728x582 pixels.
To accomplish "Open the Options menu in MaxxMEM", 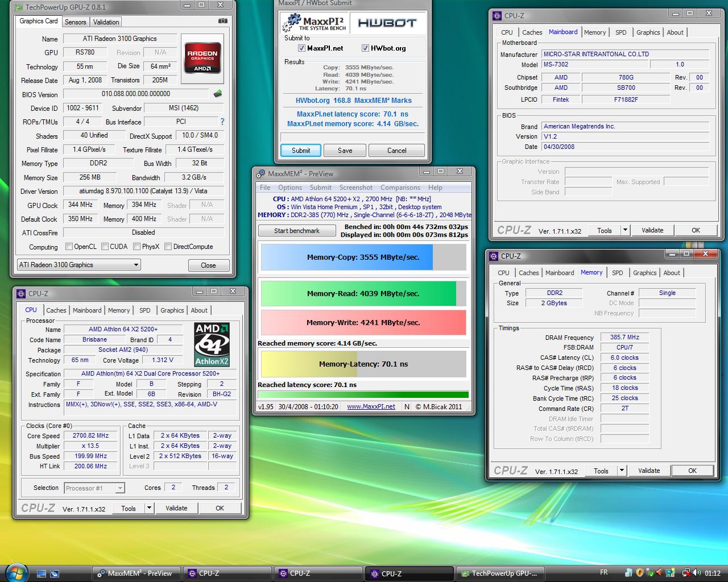I will click(x=290, y=188).
